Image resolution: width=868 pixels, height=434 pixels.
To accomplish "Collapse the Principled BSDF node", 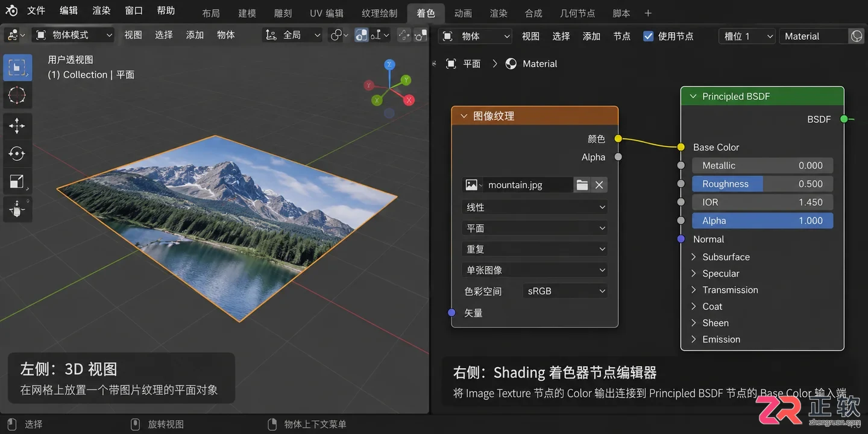I will pos(693,96).
